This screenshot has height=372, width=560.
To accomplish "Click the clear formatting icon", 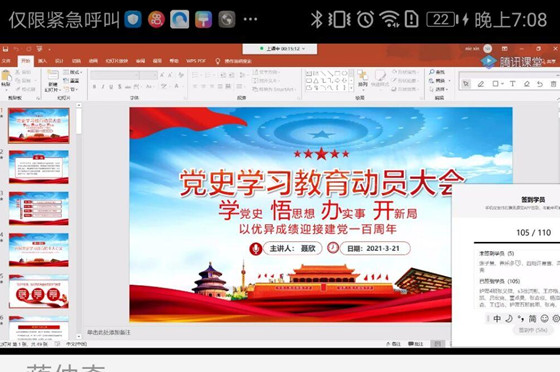I will pos(181,75).
